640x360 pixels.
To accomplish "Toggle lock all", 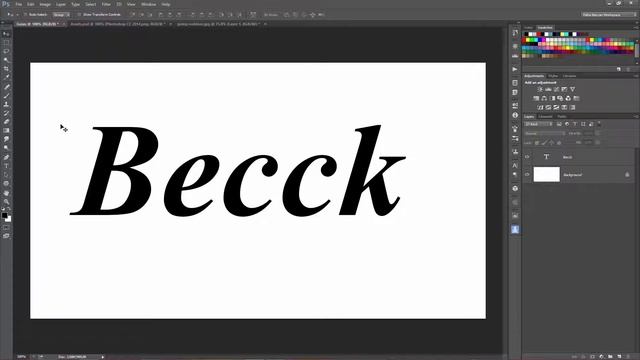I will click(x=559, y=143).
